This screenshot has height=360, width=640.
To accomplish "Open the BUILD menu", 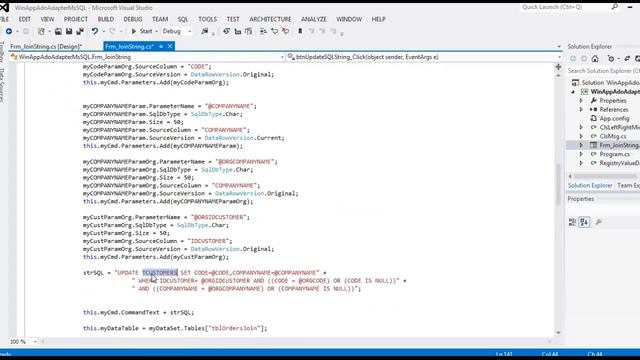I will (x=106, y=19).
